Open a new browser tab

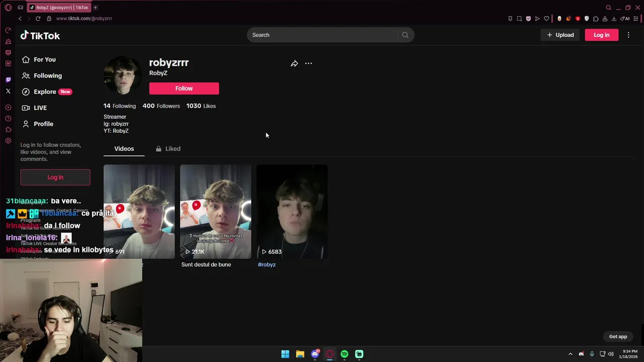95,8
